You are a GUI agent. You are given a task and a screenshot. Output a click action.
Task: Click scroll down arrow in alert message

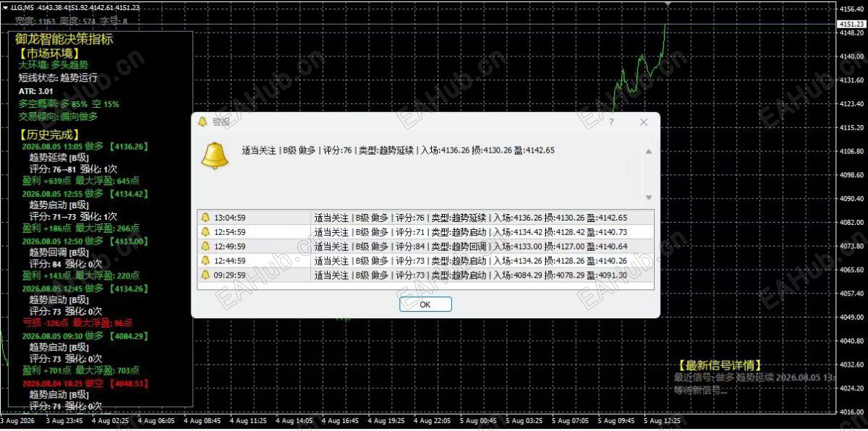(648, 197)
